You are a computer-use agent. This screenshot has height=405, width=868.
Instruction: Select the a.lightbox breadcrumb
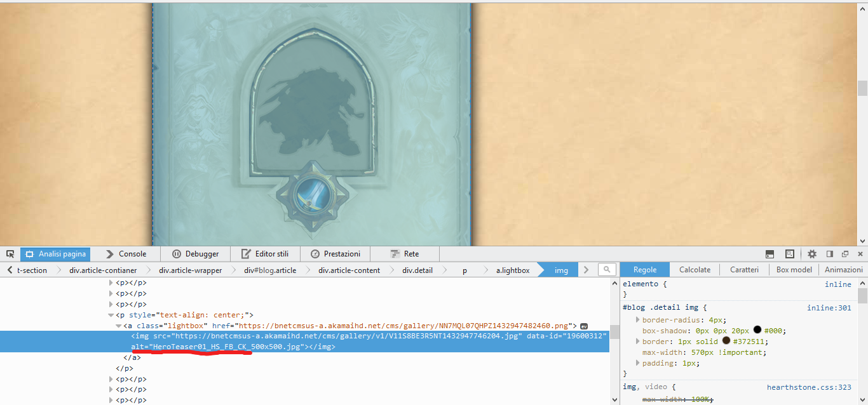coord(513,270)
